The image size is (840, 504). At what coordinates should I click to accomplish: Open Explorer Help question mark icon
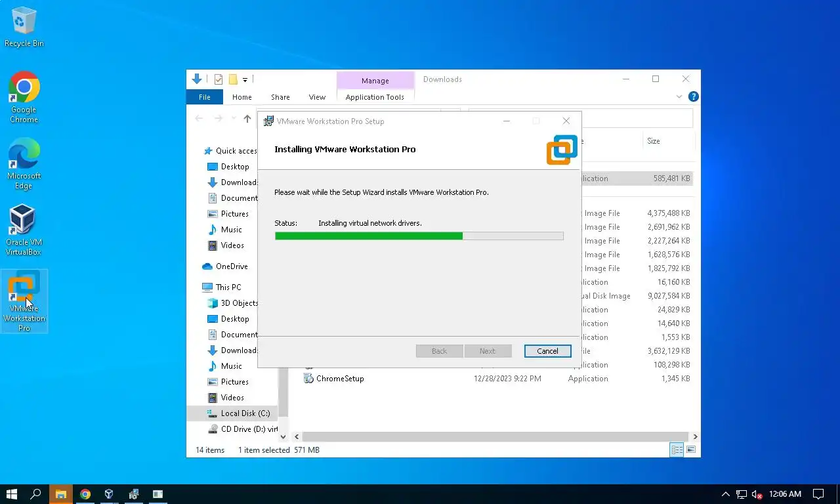[x=693, y=97]
